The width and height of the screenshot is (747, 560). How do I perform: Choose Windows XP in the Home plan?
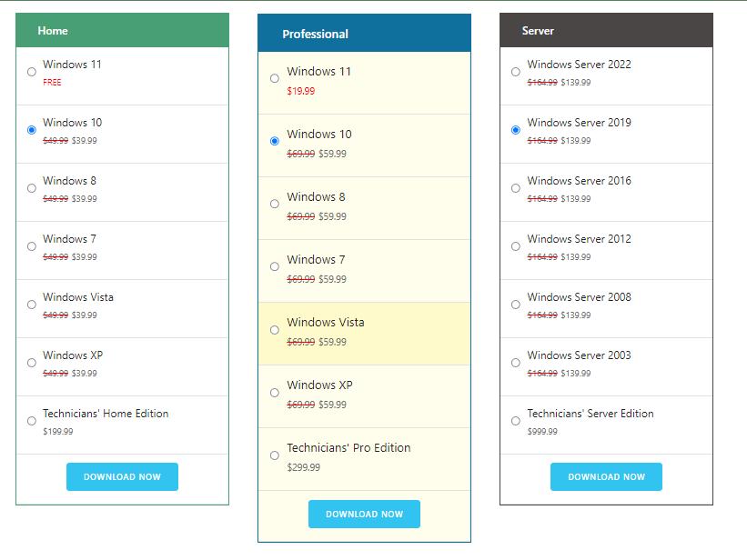(32, 363)
